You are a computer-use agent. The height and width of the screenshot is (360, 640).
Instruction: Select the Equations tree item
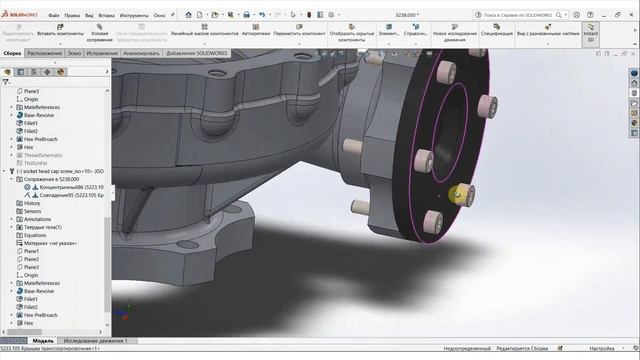[x=31, y=235]
